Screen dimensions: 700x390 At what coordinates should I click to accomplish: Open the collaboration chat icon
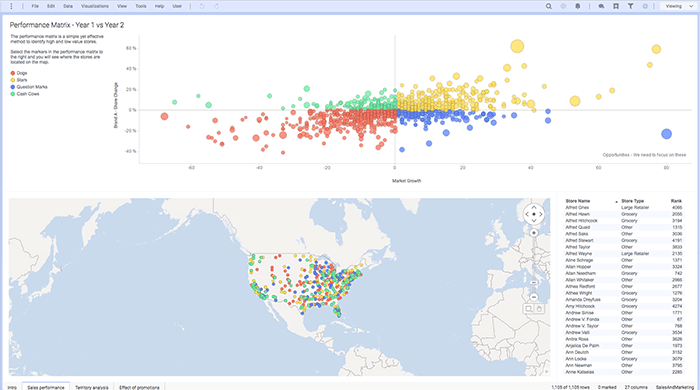click(x=601, y=6)
